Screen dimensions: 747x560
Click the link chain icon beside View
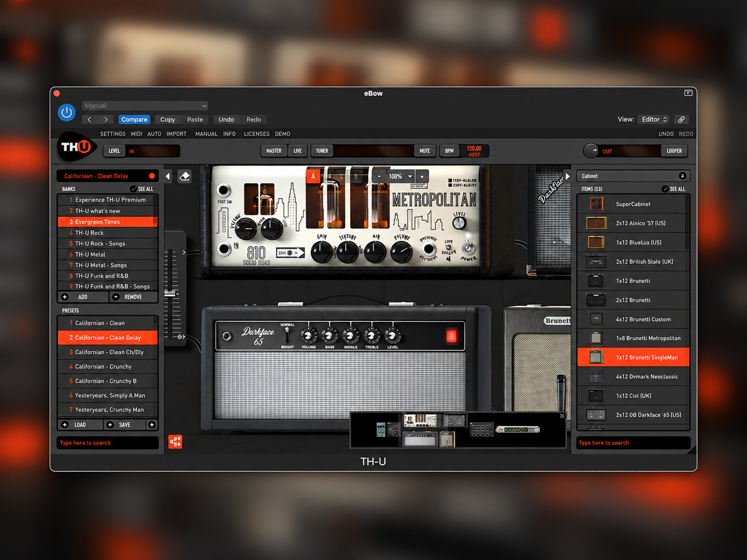(681, 120)
